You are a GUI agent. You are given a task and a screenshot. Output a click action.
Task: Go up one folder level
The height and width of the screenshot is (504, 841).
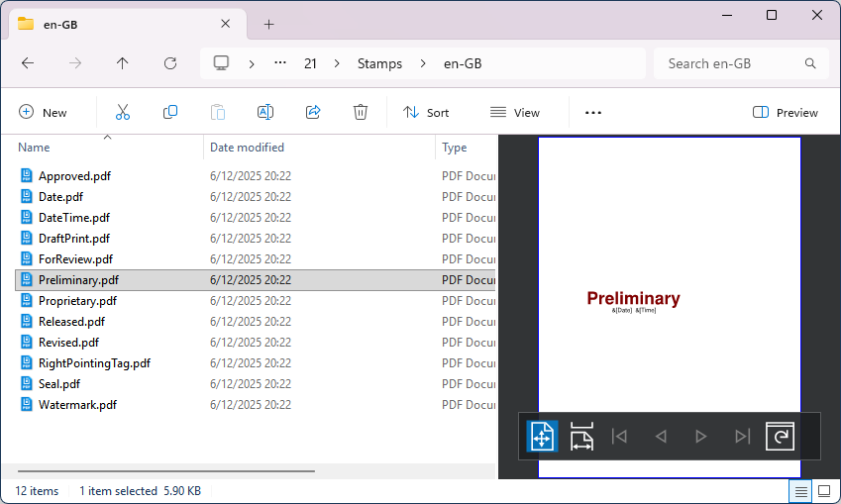[122, 63]
